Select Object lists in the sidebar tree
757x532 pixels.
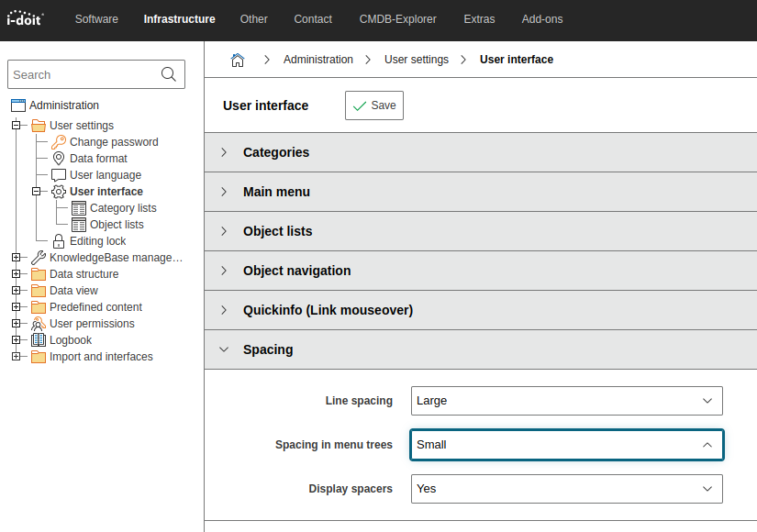click(x=117, y=225)
